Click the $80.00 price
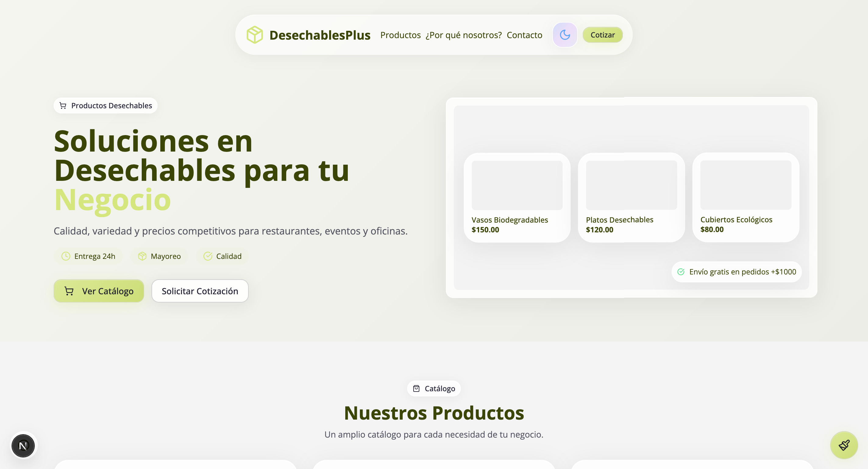 tap(712, 229)
